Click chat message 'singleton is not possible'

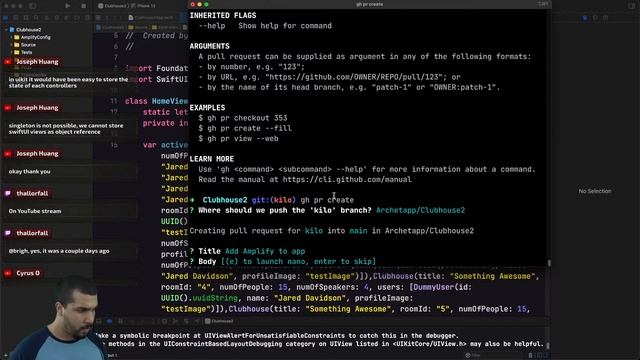point(66,129)
